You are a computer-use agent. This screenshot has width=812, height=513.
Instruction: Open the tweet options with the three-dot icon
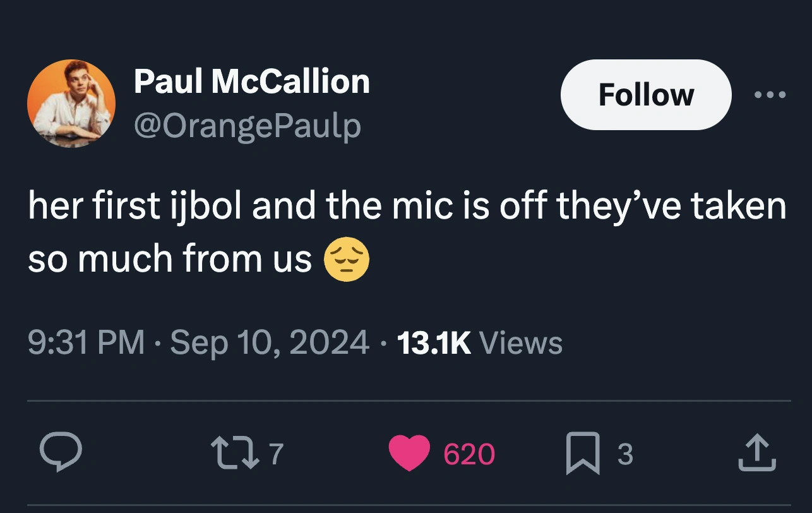[771, 95]
